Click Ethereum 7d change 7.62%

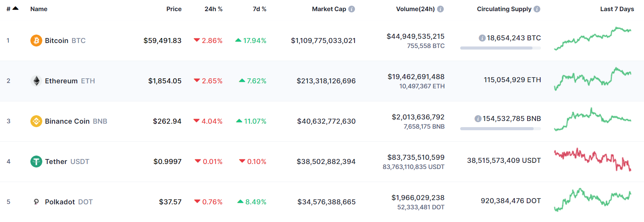coord(253,81)
